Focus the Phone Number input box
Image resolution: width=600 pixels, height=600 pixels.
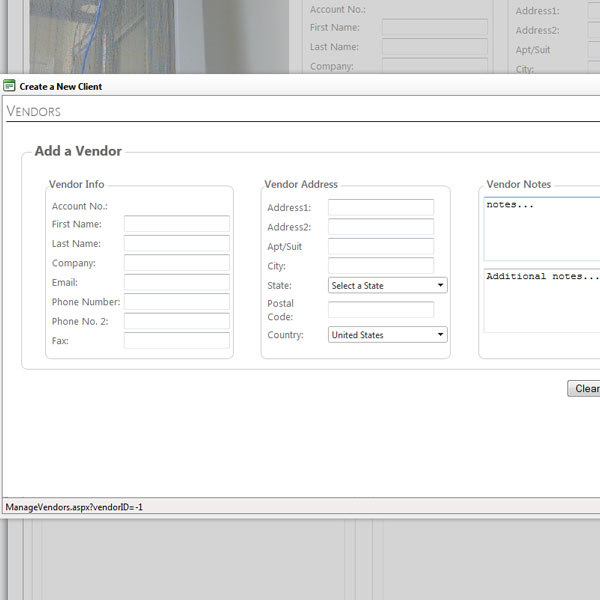click(x=176, y=302)
